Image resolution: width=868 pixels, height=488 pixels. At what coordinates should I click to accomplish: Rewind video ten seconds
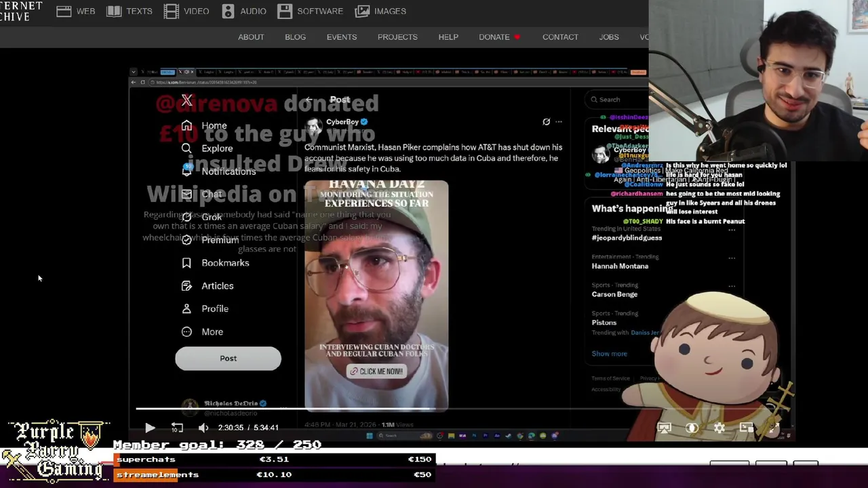click(177, 428)
